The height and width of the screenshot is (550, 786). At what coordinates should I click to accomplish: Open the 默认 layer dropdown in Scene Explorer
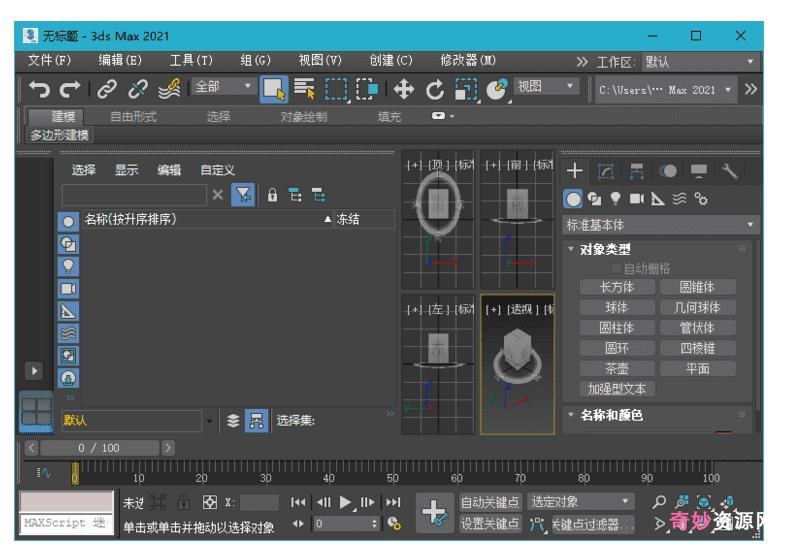click(x=209, y=421)
